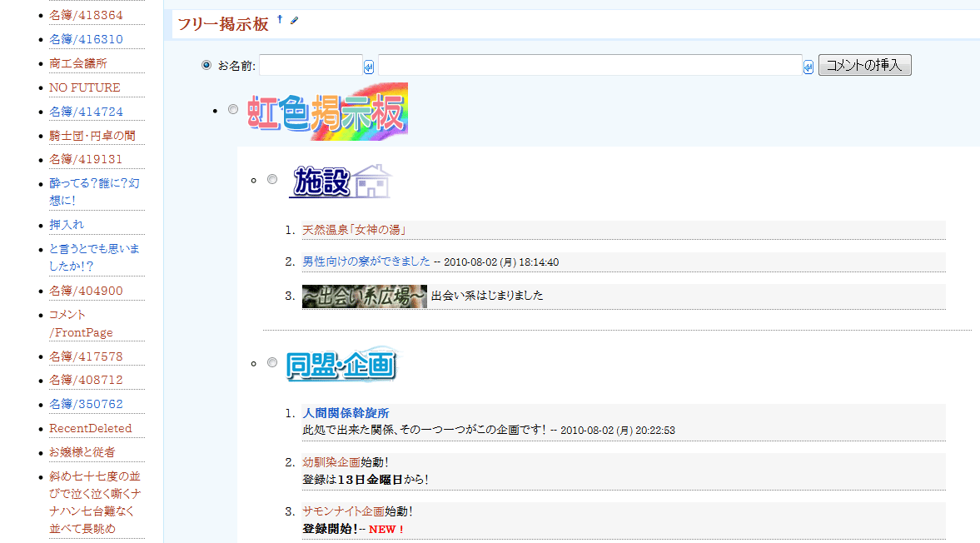The width and height of the screenshot is (980, 543).
Task: Go to RecentDeleted in the sidebar
Action: [90, 428]
